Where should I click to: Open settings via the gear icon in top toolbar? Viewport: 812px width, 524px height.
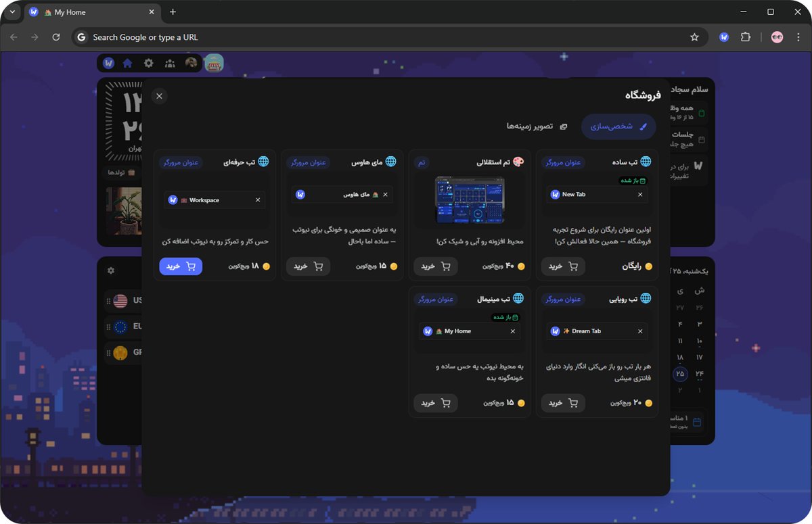[150, 62]
